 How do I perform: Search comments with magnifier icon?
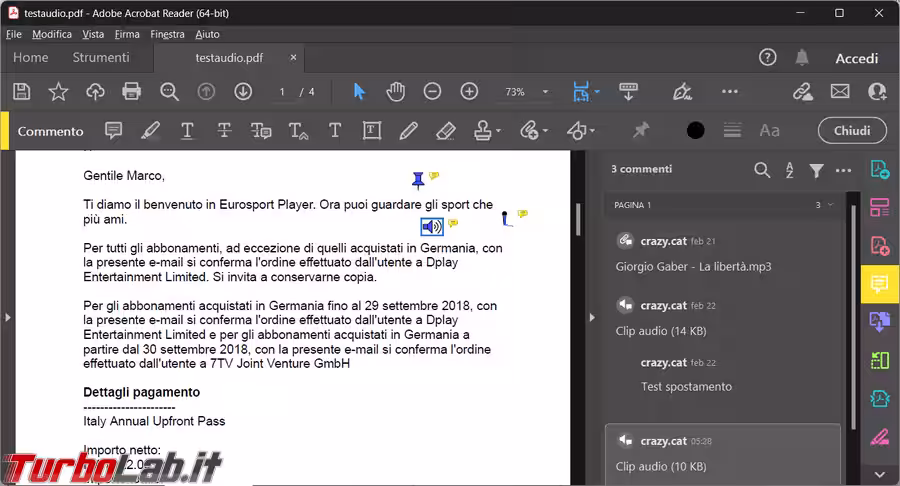pos(762,170)
